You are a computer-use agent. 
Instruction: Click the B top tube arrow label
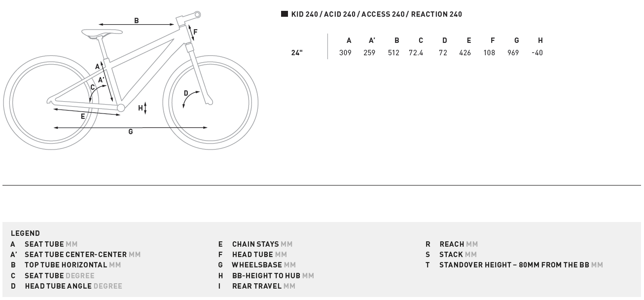[137, 22]
